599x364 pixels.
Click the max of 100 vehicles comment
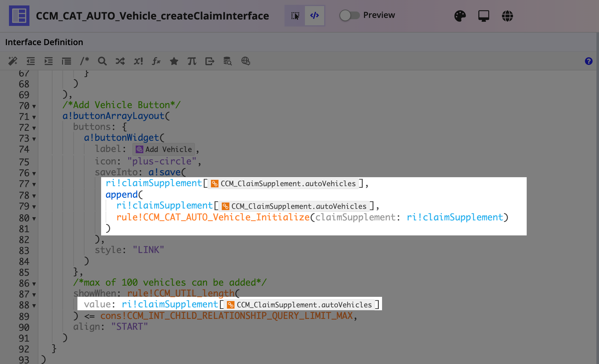click(x=170, y=282)
